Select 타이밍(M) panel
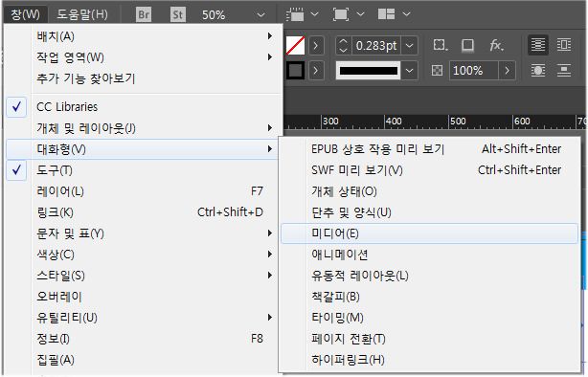Image resolution: width=588 pixels, height=377 pixels. click(430, 318)
